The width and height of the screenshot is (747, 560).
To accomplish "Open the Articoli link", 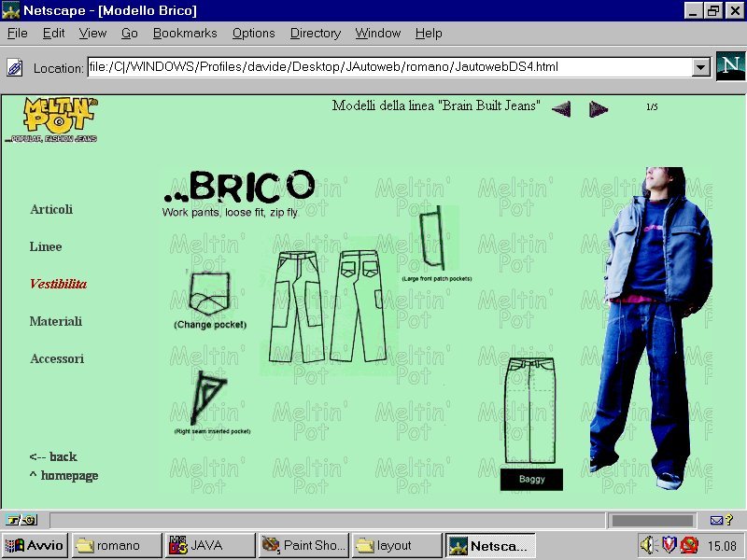I will 51,209.
